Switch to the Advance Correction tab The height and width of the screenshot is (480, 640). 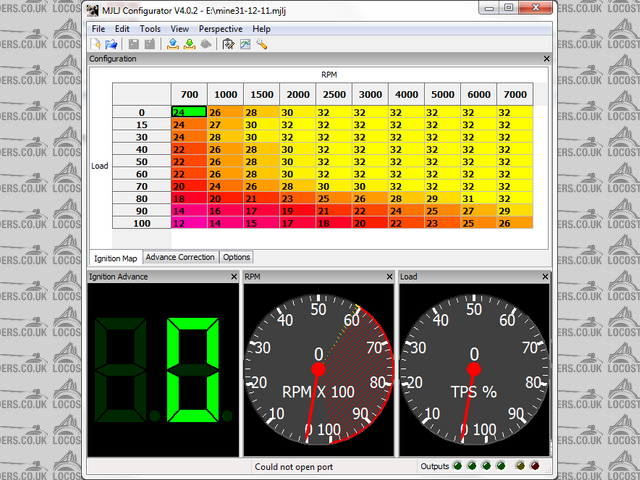pyautogui.click(x=181, y=257)
